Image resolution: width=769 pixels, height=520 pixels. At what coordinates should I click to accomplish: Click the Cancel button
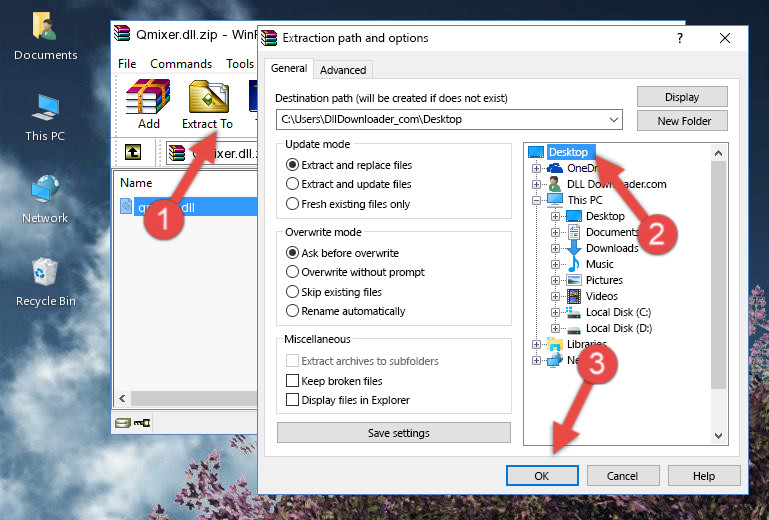coord(623,476)
